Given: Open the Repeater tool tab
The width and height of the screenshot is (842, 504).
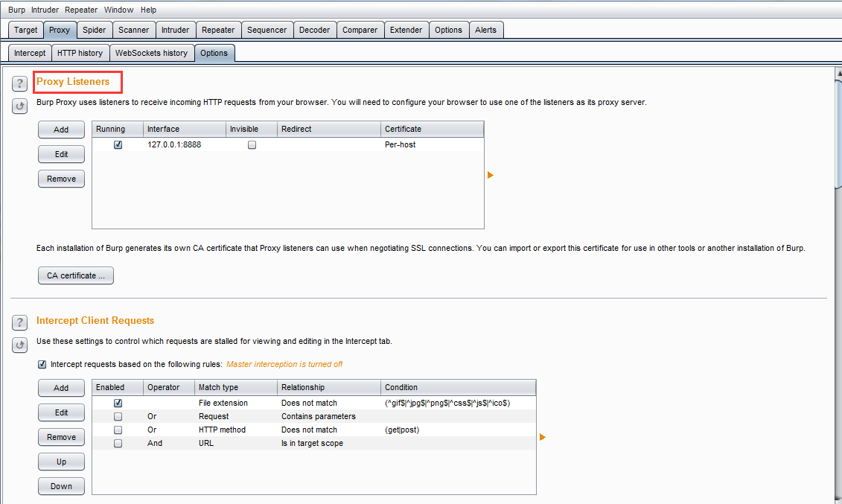Looking at the screenshot, I should 218,30.
